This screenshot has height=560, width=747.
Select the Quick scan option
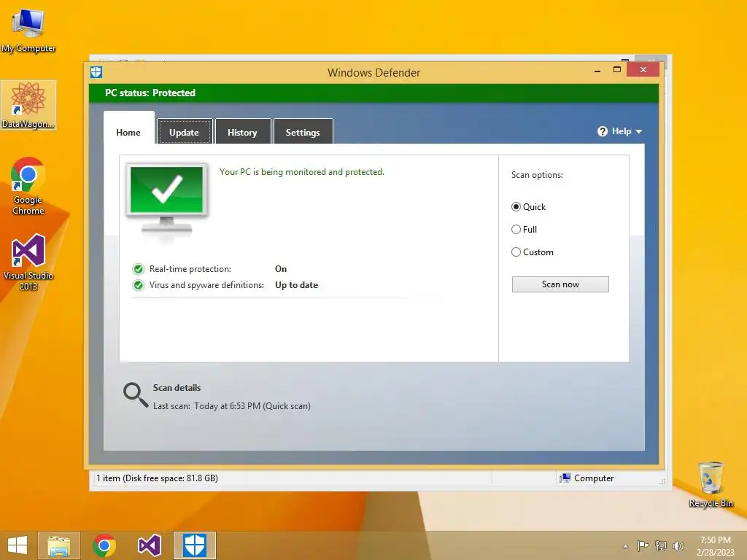point(528,207)
